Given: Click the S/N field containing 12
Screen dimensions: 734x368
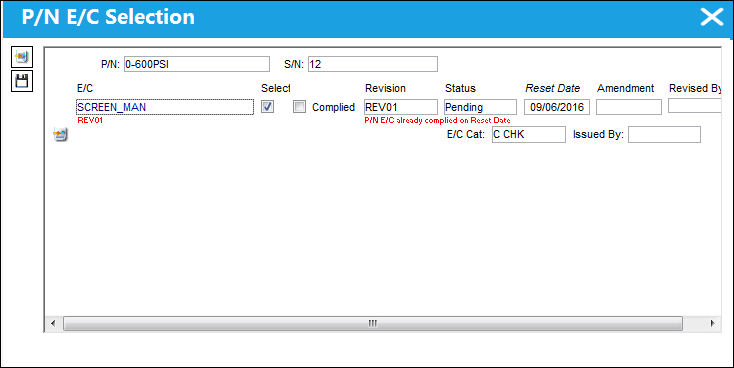Looking at the screenshot, I should [x=373, y=64].
